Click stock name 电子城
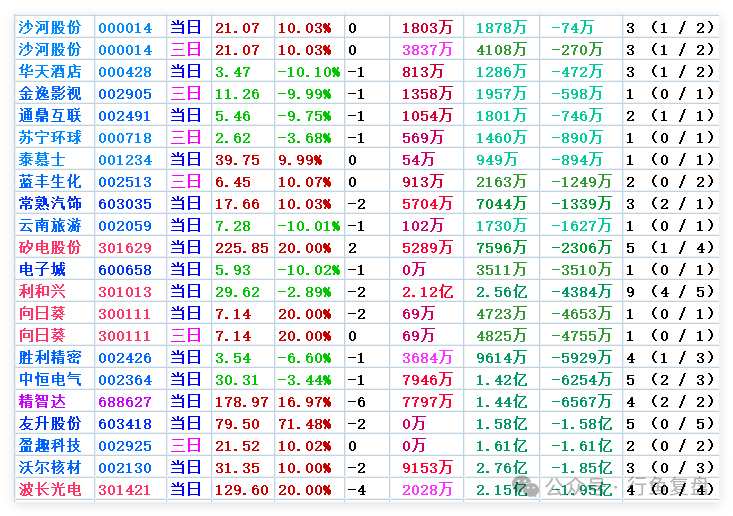Screen dimensions: 733x516 tap(42, 269)
